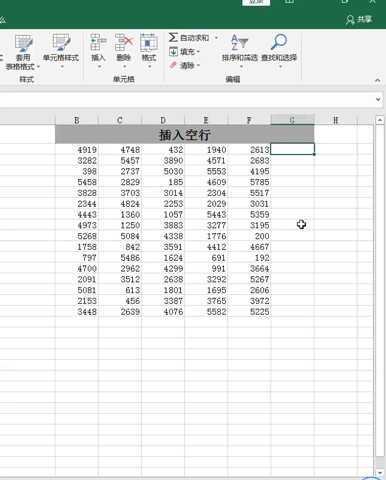Screen dimensions: 386x480
Task: Open Format as Table gallery
Action: pos(23,52)
